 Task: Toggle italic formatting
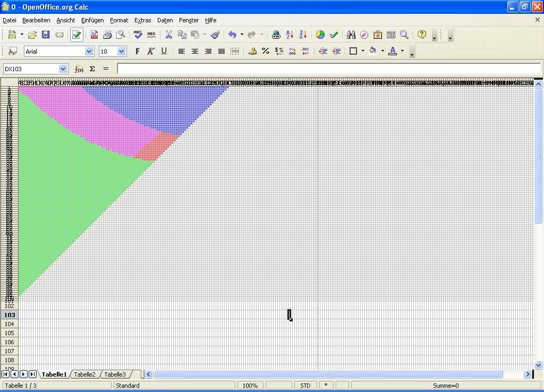pos(151,52)
